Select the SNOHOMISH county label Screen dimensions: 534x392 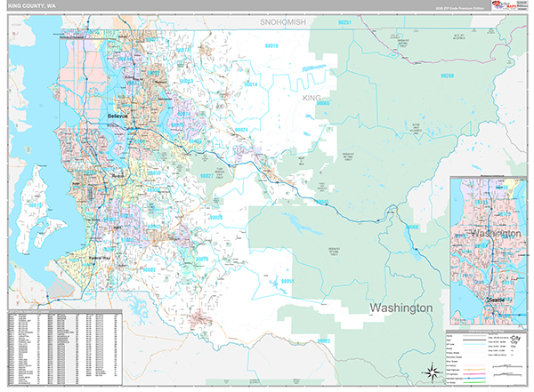pyautogui.click(x=283, y=22)
